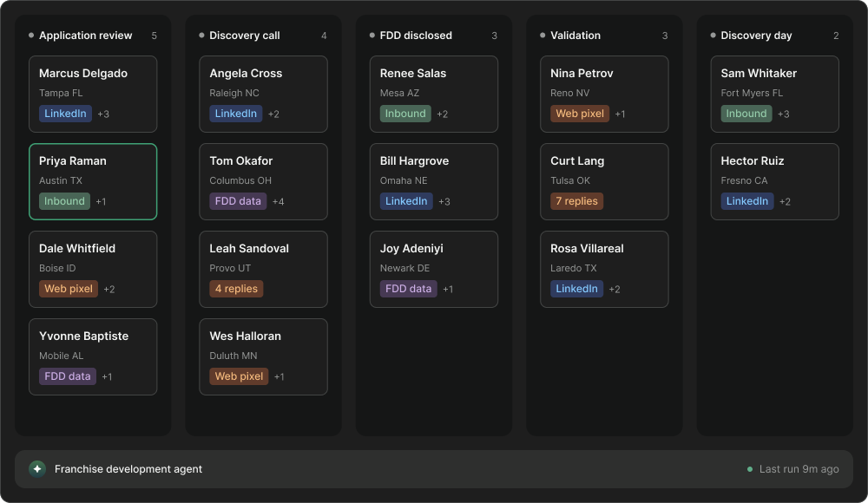Expand the +3 extra tags on Sam Whitaker
This screenshot has height=503, width=868.
pyautogui.click(x=783, y=114)
